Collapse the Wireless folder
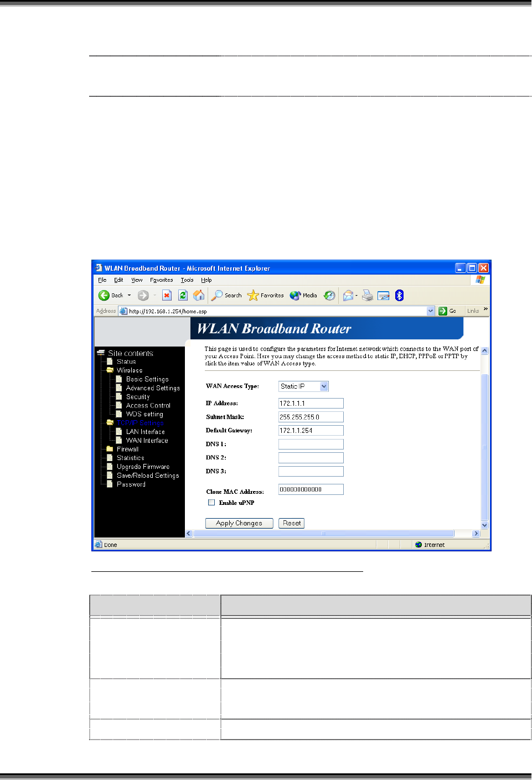This screenshot has height=780, width=532. (110, 370)
